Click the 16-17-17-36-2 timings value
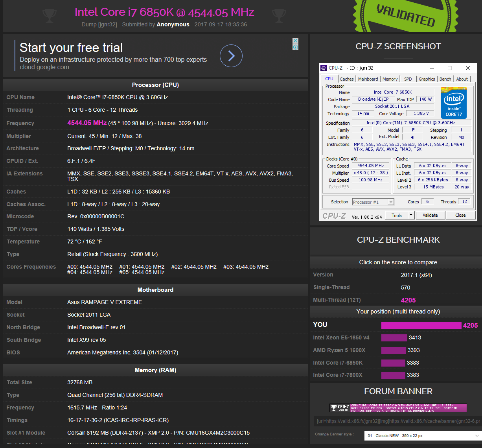Screen dimensions: 482x448 [x=118, y=420]
